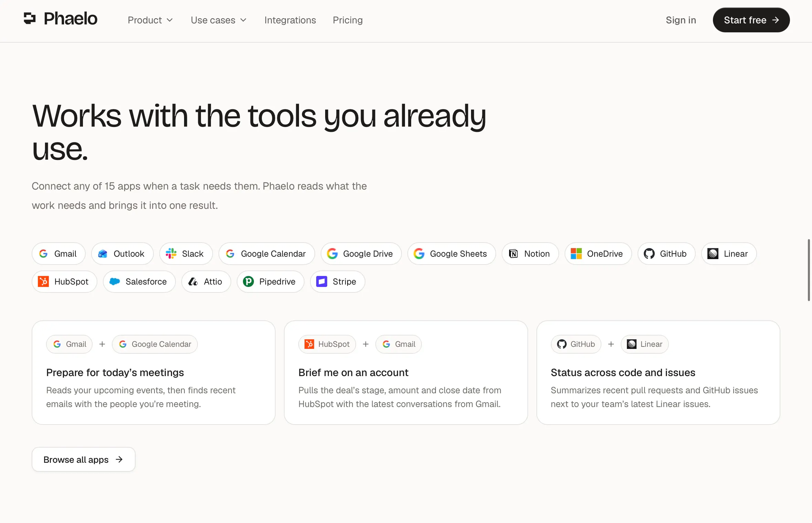812x523 pixels.
Task: Click the HubSpot icon in the apps row
Action: (43, 281)
